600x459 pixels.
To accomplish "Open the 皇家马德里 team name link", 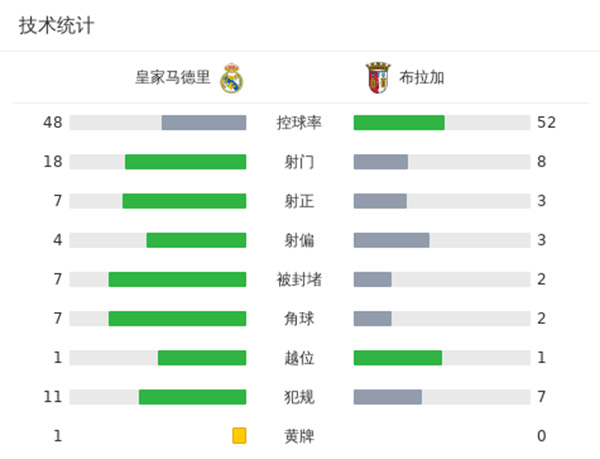I will pyautogui.click(x=174, y=77).
